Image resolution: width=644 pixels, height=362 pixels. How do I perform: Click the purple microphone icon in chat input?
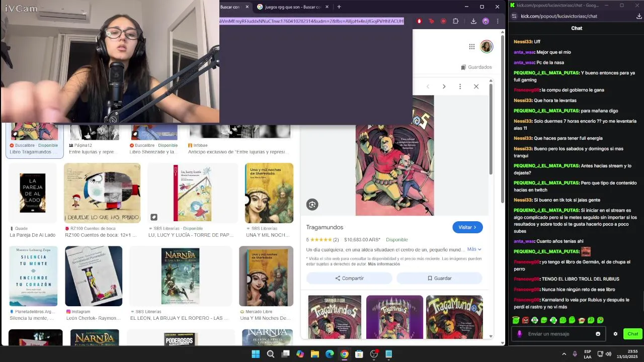pyautogui.click(x=519, y=334)
